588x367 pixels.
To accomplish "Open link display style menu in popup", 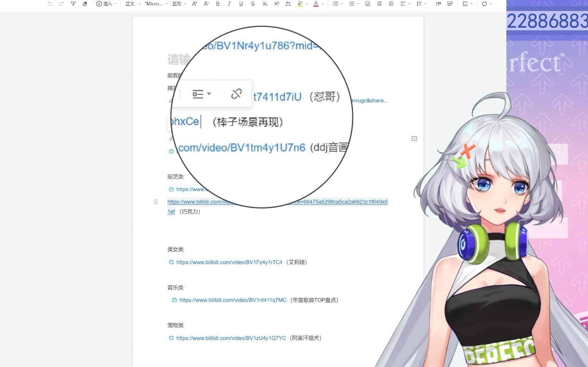I will (201, 94).
